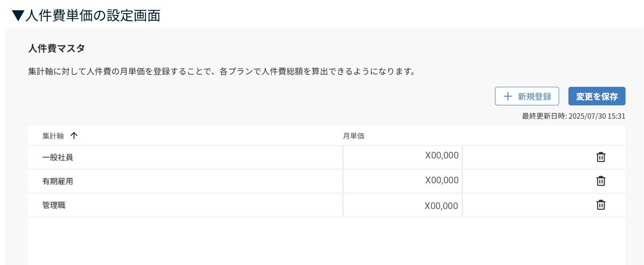Click the 月単価 column header
644x265 pixels.
click(353, 136)
